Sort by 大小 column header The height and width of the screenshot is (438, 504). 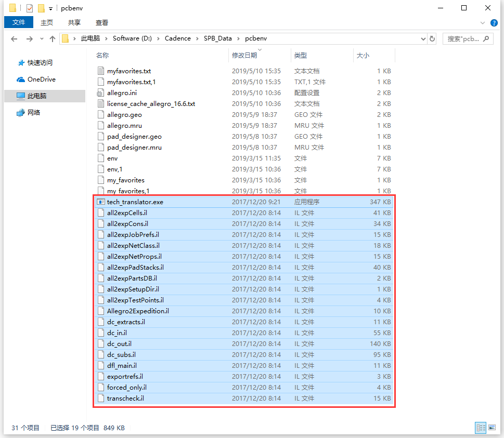coord(363,55)
